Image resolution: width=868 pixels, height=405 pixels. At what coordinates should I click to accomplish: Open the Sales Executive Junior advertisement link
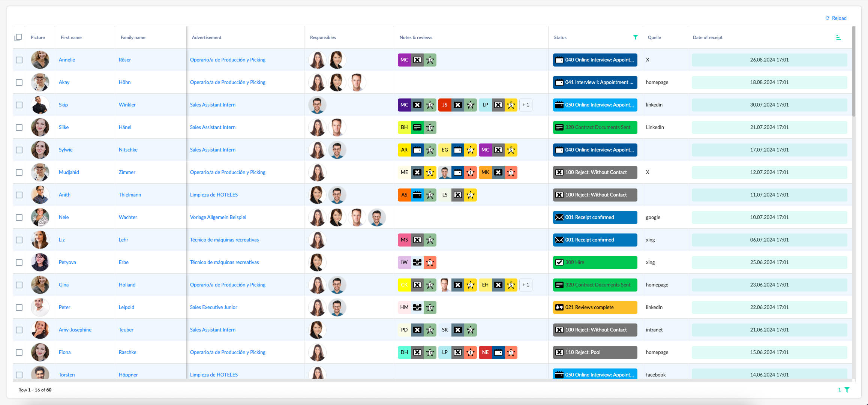pyautogui.click(x=213, y=307)
